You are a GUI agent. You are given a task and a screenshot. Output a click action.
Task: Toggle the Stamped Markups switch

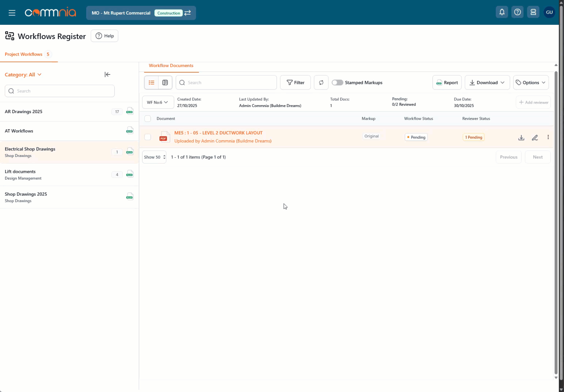[337, 82]
